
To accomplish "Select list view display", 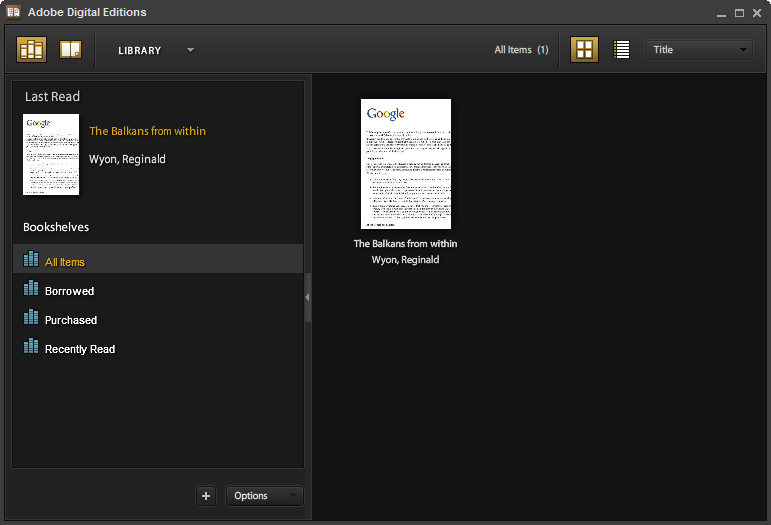I will tap(622, 50).
